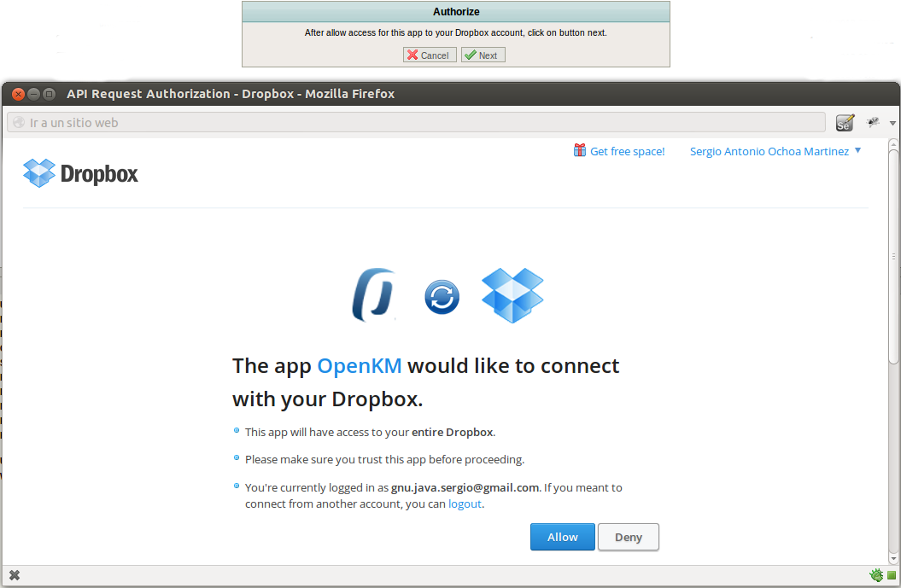The image size is (901, 588).
Task: Click the bug-like toolbar icon next to Selenium
Action: tap(874, 122)
